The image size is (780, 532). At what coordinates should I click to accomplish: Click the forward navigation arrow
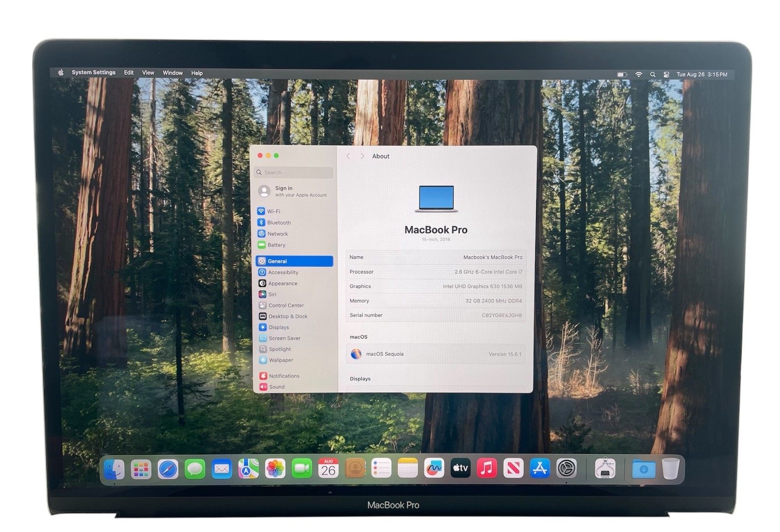tap(362, 156)
